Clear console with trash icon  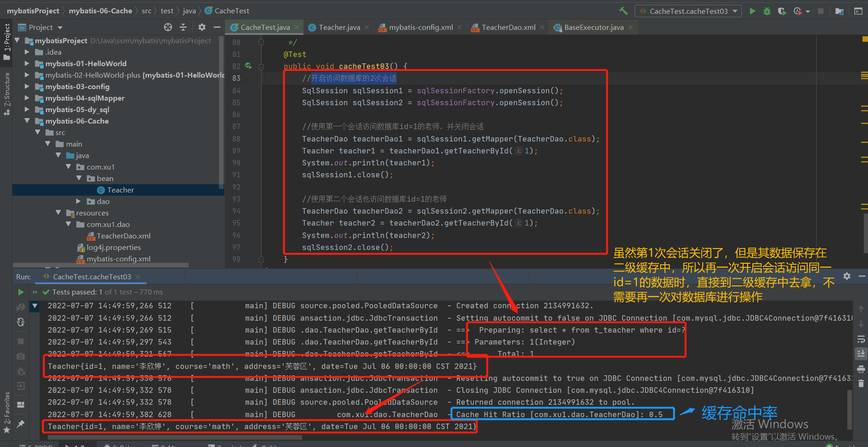[x=861, y=384]
